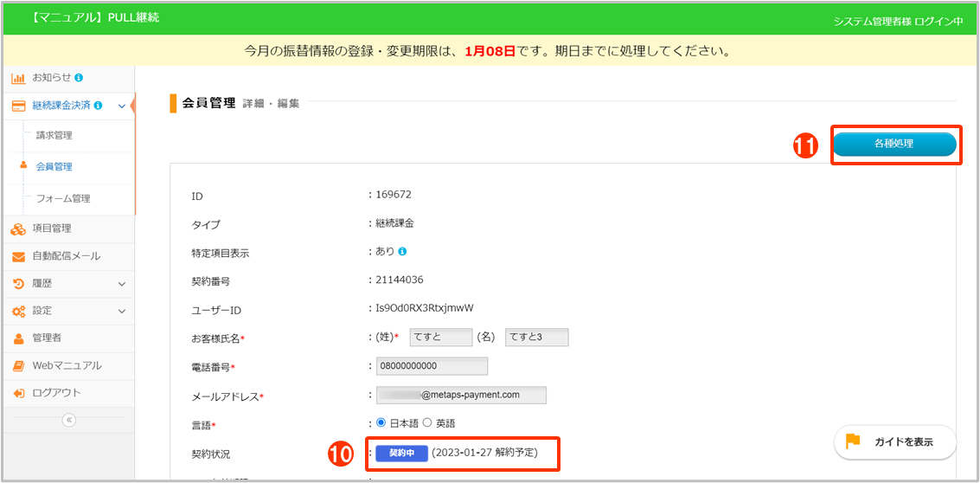The height and width of the screenshot is (483, 980).
Task: Click the info icon next to お知らせ
Action: click(79, 78)
